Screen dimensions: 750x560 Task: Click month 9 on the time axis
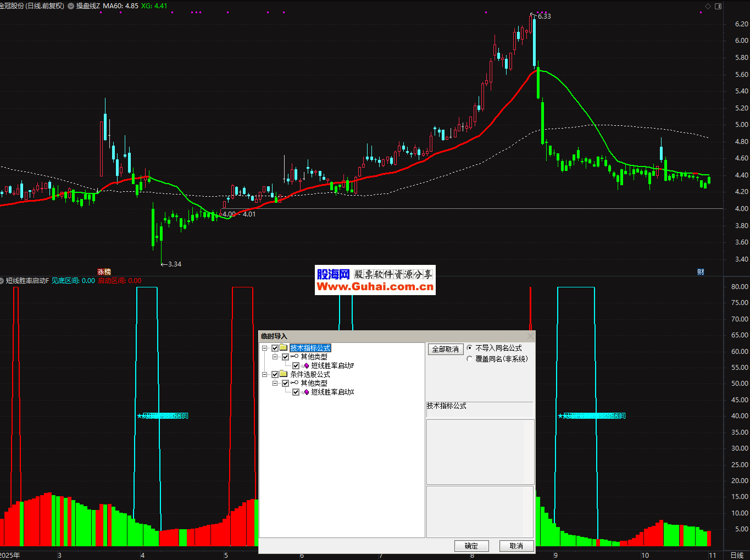556,556
